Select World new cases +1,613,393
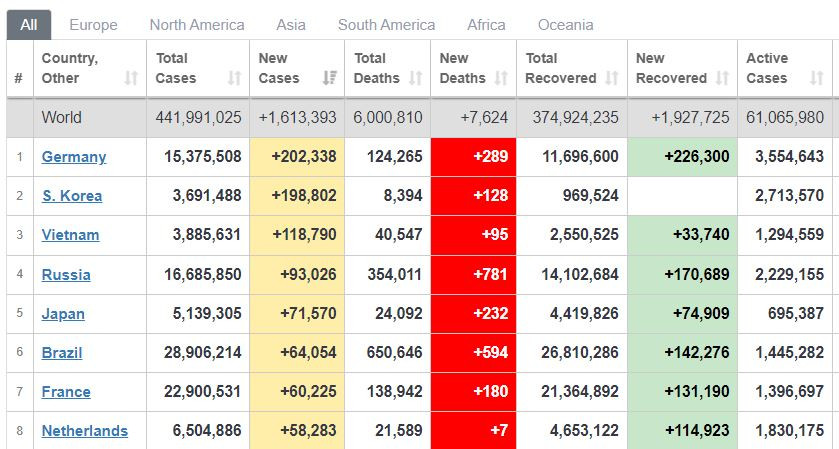 pyautogui.click(x=298, y=118)
